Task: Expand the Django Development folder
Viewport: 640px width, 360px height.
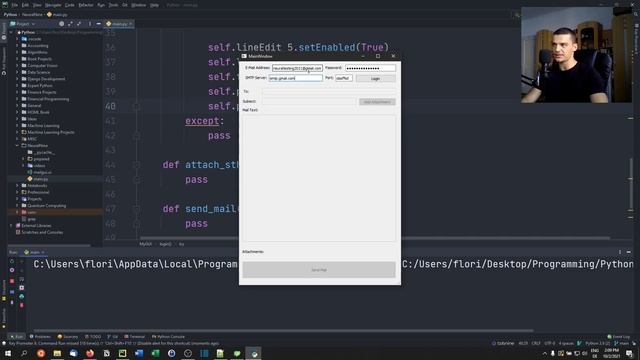Action: [x=17, y=79]
